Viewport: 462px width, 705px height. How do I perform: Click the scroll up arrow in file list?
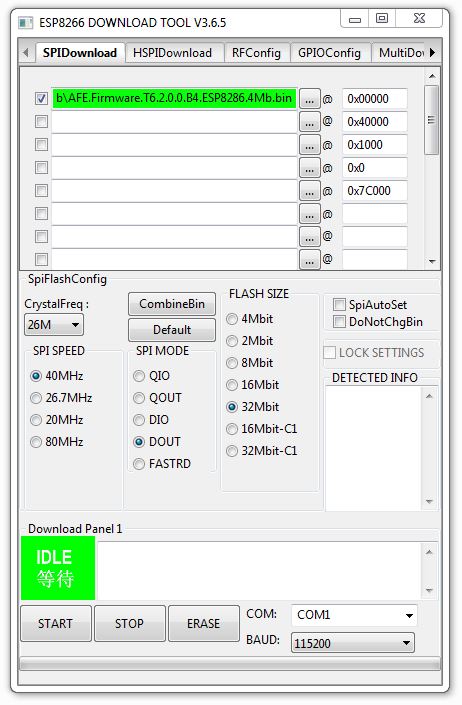tap(432, 76)
